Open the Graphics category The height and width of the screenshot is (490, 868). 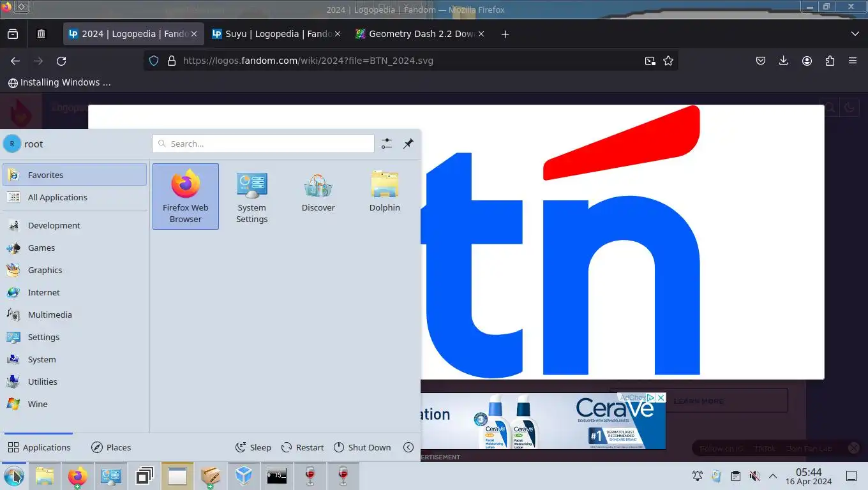tap(75, 270)
